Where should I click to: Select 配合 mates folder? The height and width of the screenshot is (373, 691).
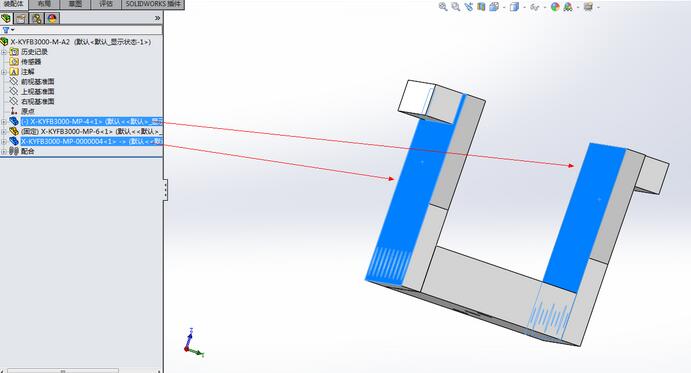point(28,151)
